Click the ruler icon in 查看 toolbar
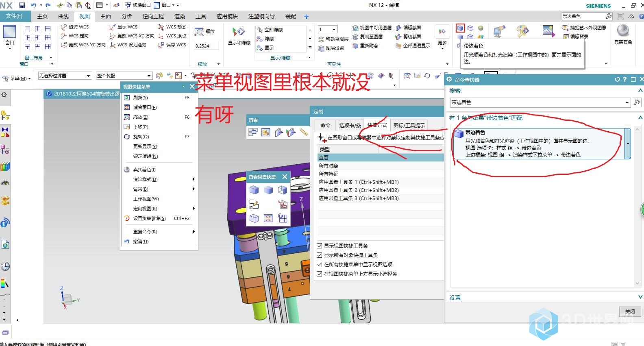 coord(304,132)
